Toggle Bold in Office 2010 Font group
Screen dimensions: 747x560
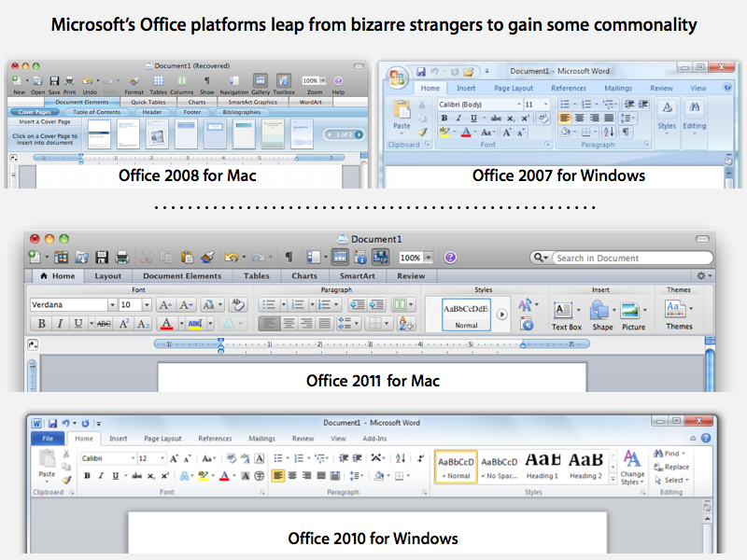click(87, 476)
